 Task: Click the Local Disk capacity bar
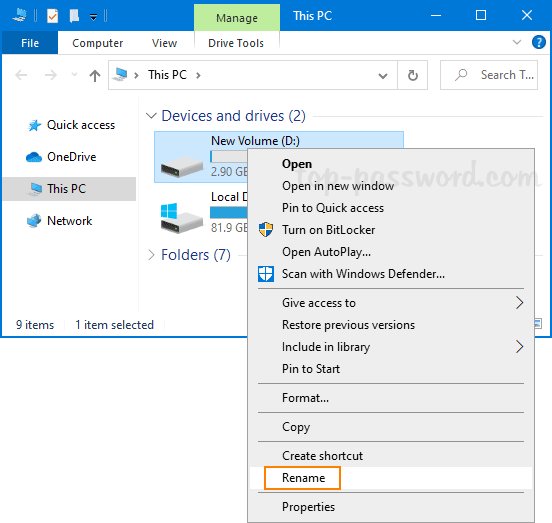[229, 212]
